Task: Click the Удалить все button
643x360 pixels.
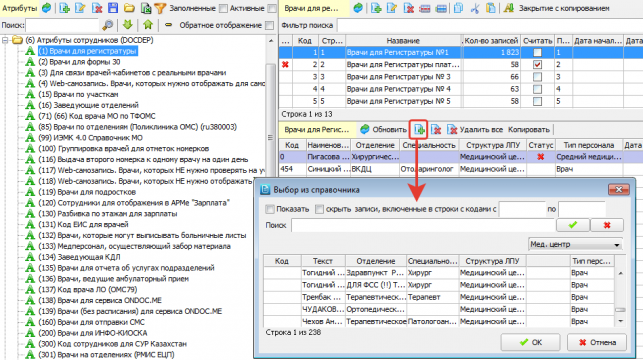Action: pos(475,130)
